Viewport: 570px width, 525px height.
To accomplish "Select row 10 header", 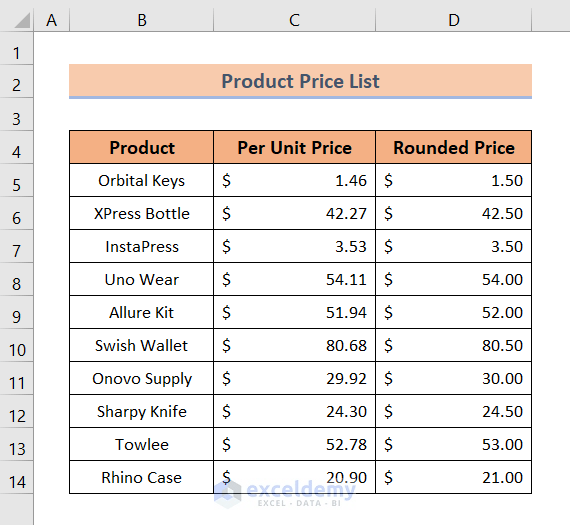I will (16, 345).
